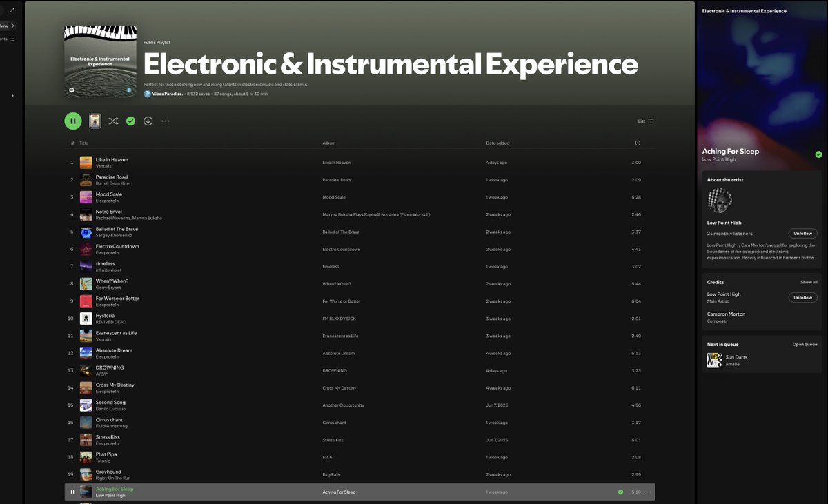The height and width of the screenshot is (504, 828).
Task: Open the For Worse or Better album link
Action: coord(341,301)
